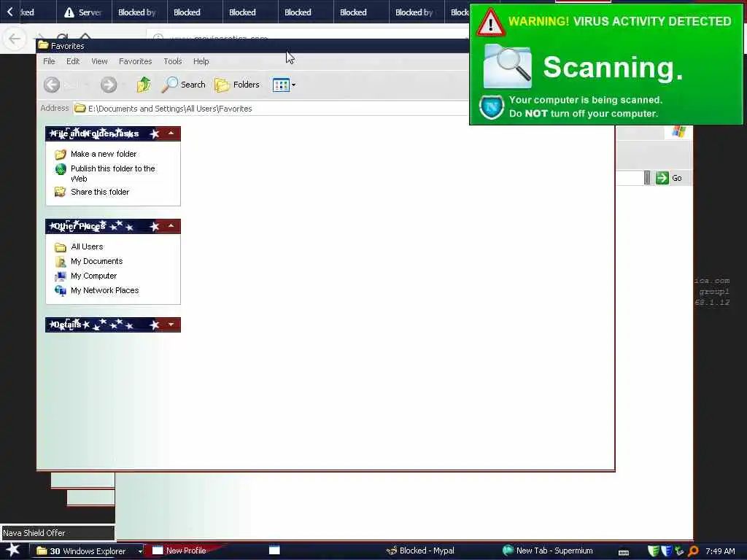Click the Favorites window title folder icon

[43, 45]
